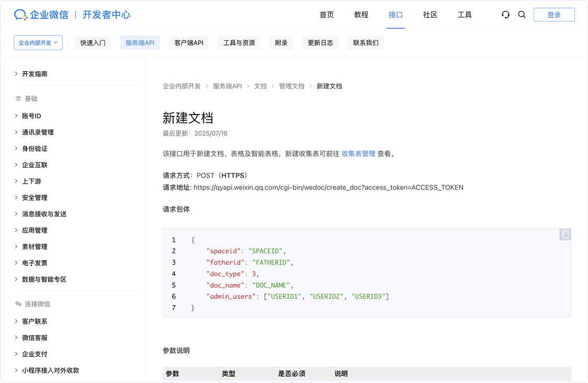Open the 企业内部开发 dropdown
The width and height of the screenshot is (588, 383).
tap(38, 43)
